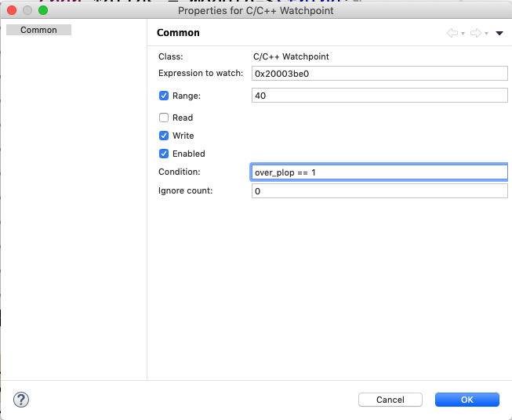Open the forward history dropdown arrow
Viewport: 512px width, 420px height.
487,34
